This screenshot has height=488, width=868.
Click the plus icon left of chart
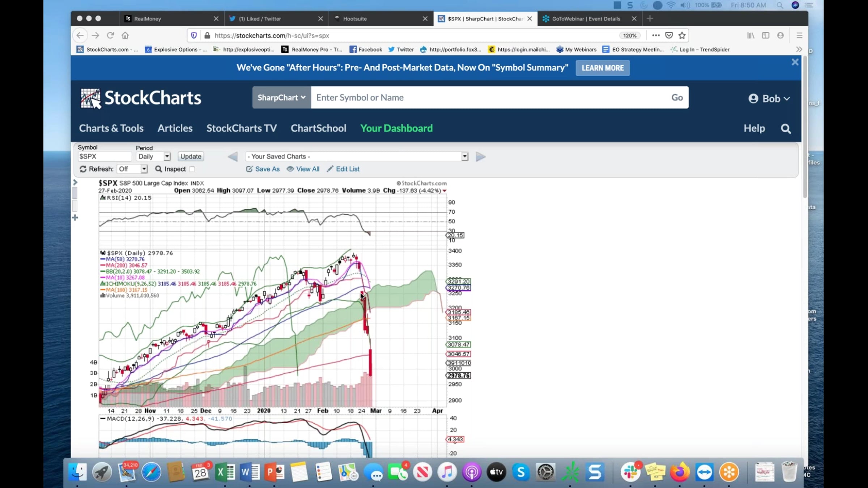pos(75,218)
